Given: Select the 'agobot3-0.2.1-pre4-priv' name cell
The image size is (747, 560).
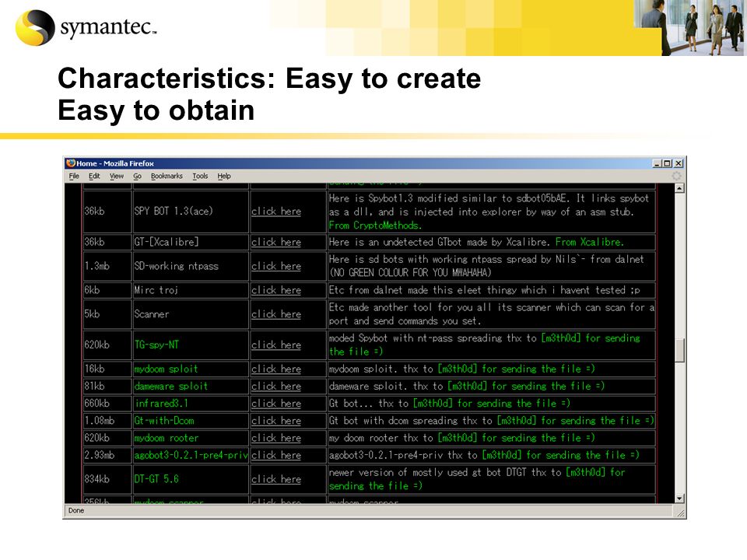Looking at the screenshot, I should pyautogui.click(x=191, y=455).
